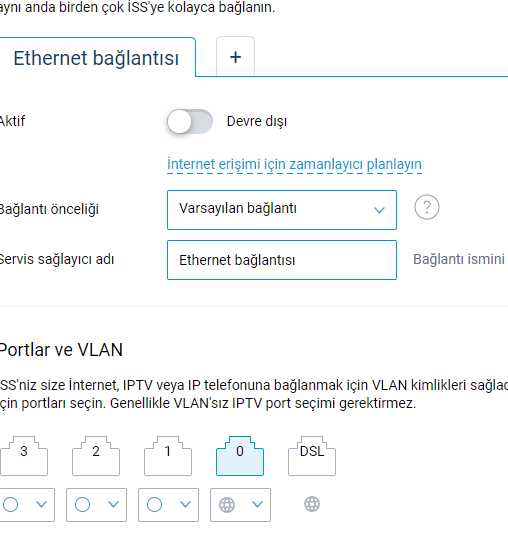Viewport: 508px width, 544px height.
Task: Expand the port 3 mode dropdown
Action: (x=26, y=505)
